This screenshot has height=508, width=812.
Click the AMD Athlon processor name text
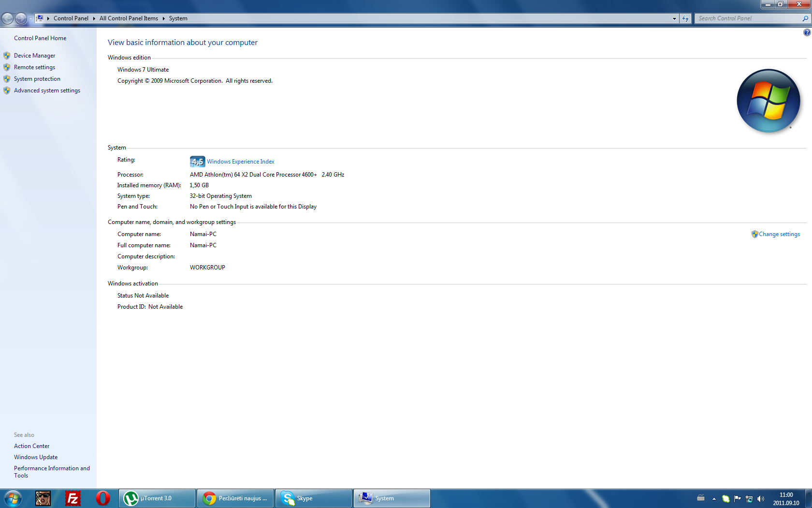pos(253,175)
